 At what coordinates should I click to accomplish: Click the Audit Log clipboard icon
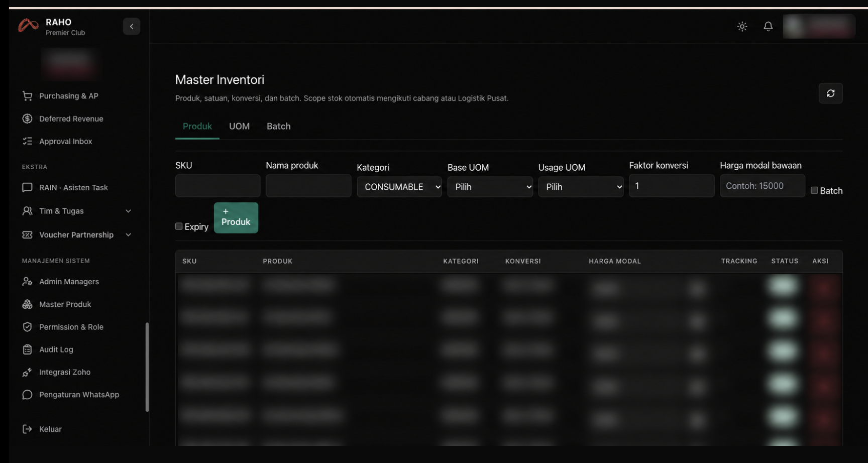tap(28, 350)
